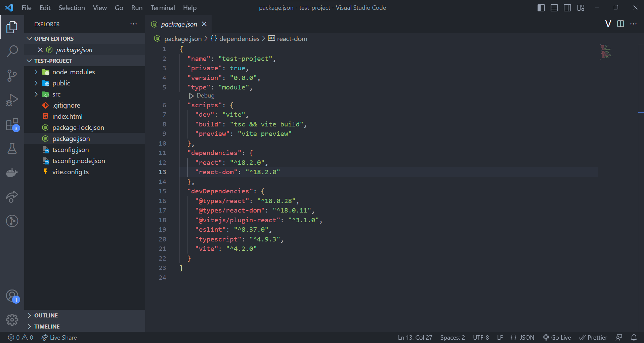
Task: Toggle Primary Side Bar visibility
Action: click(541, 7)
